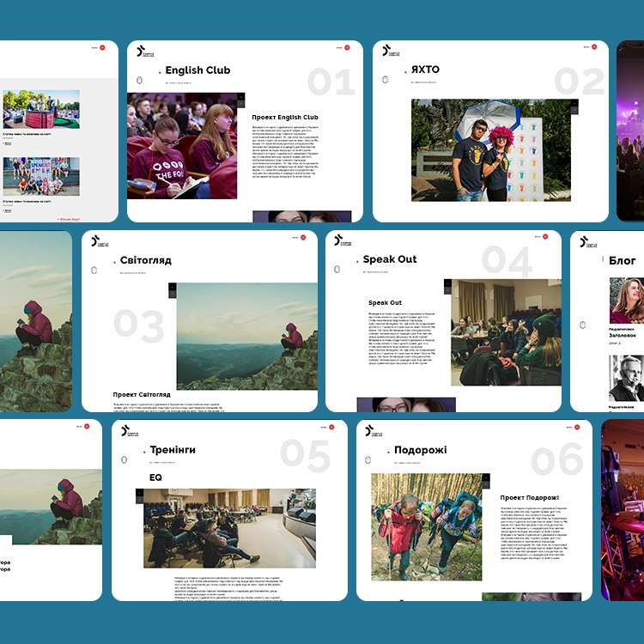Screen dimensions: 644x644
Task: Click the logo on the ЯХТО page
Action: [390, 52]
